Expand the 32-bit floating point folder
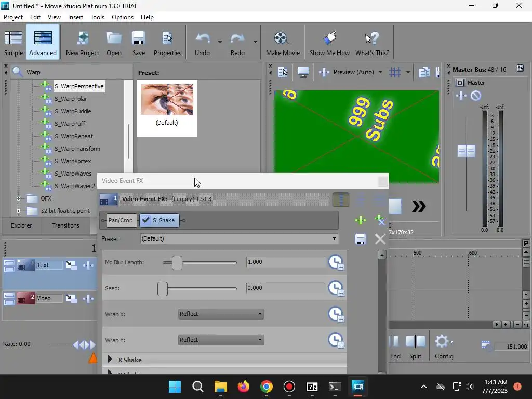 click(x=18, y=211)
